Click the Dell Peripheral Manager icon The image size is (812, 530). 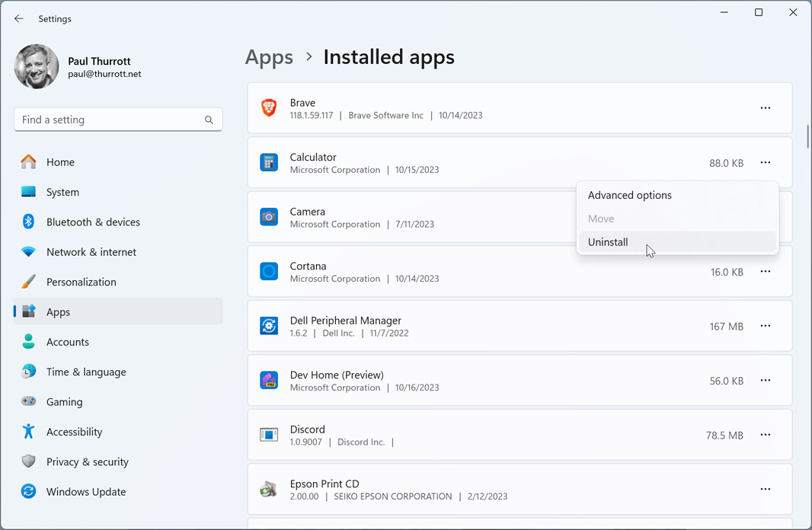269,326
